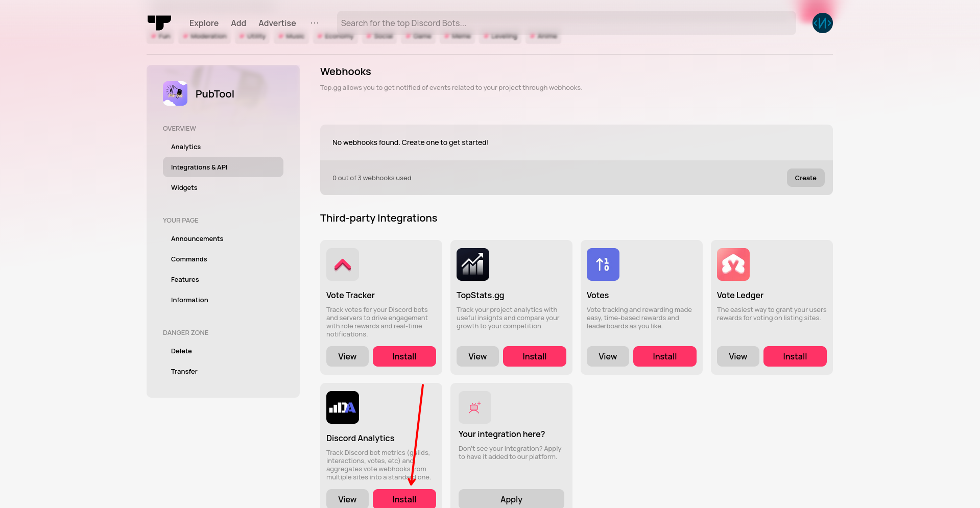The height and width of the screenshot is (508, 980).
Task: Focus the Discord bots search field
Action: pos(566,23)
